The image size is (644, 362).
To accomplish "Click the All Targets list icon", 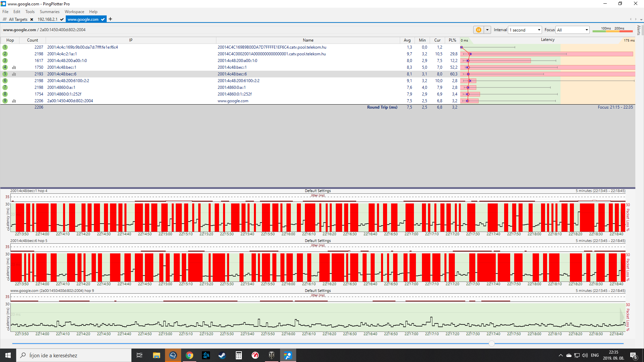I will click(5, 19).
